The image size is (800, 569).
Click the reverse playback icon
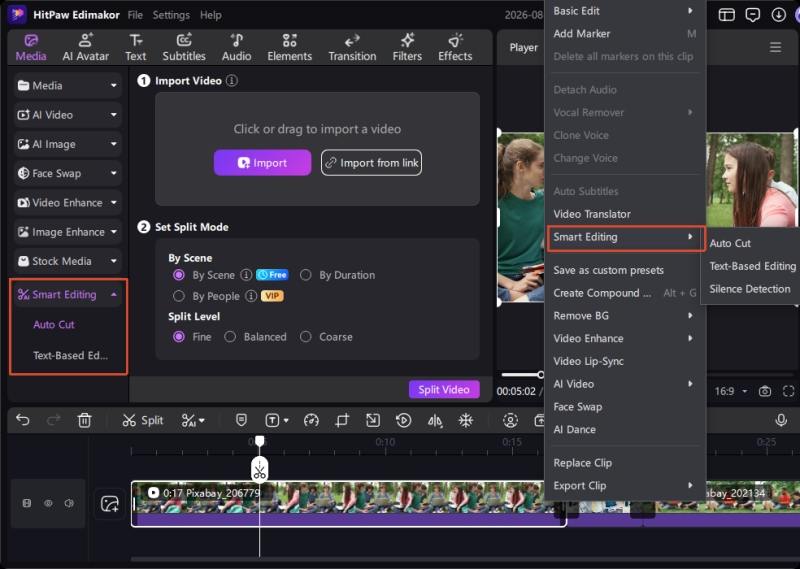point(404,420)
